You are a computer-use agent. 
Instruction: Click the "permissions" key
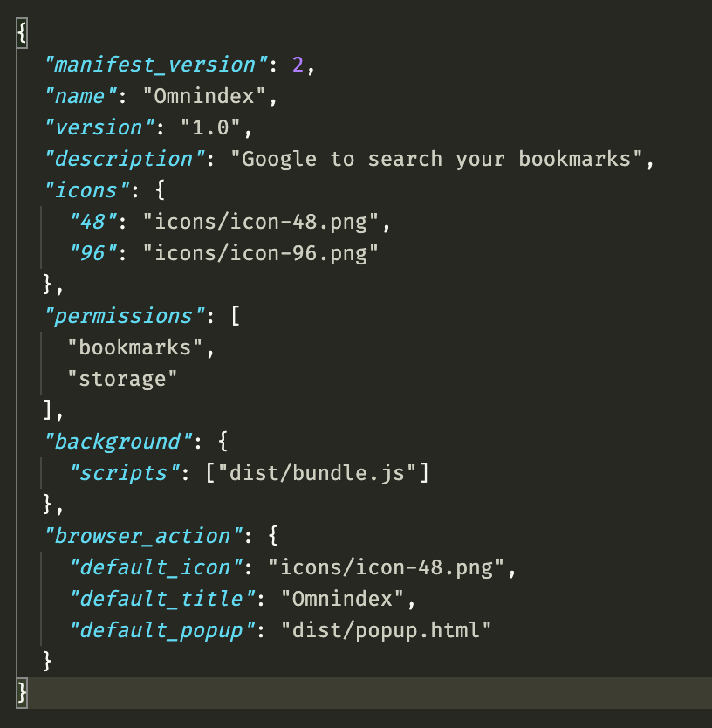(125, 317)
